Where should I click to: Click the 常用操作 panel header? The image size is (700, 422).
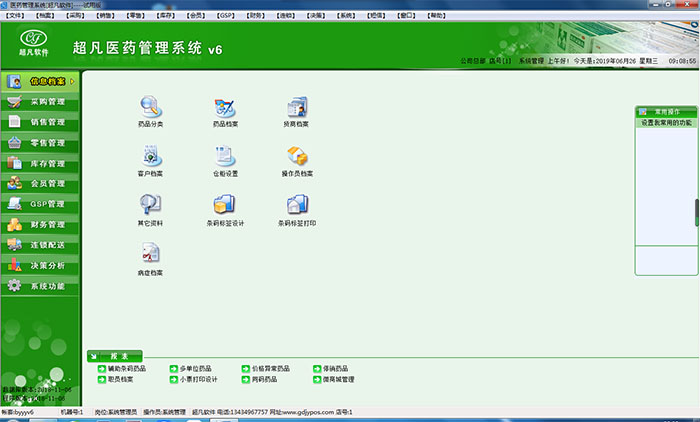pos(666,112)
